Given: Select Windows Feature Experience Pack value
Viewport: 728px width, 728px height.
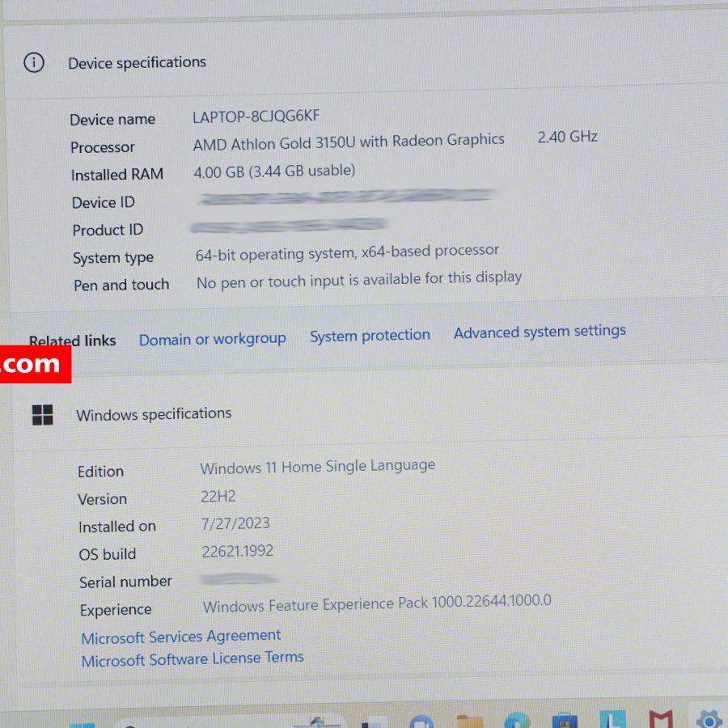Looking at the screenshot, I should [377, 603].
